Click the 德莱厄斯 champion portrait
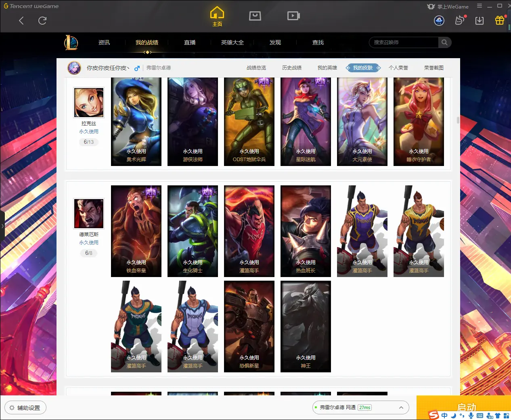This screenshot has width=511, height=420. [x=89, y=214]
